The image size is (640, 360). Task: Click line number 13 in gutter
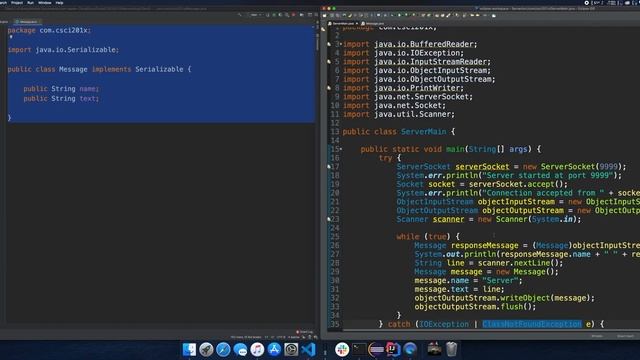tap(335, 131)
